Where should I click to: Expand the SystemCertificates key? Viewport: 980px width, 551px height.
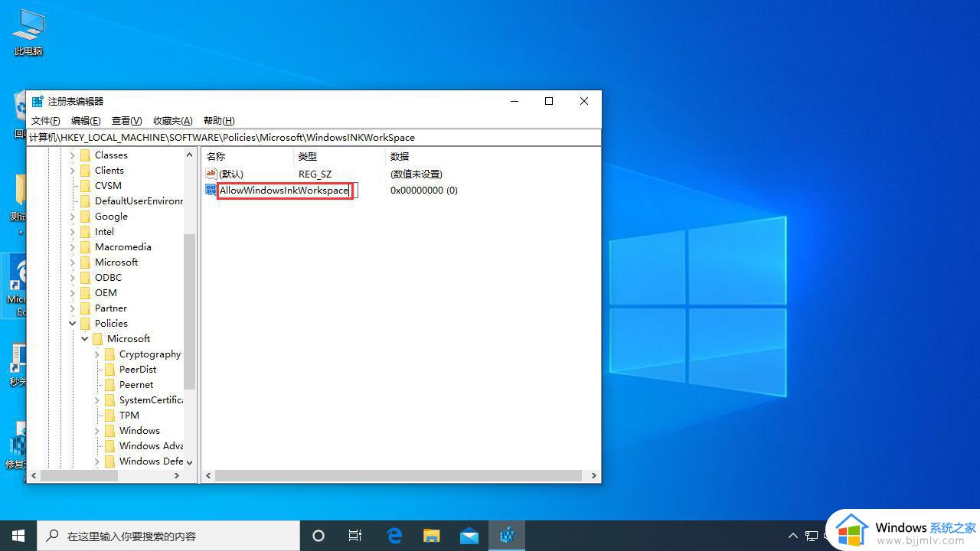(x=97, y=400)
